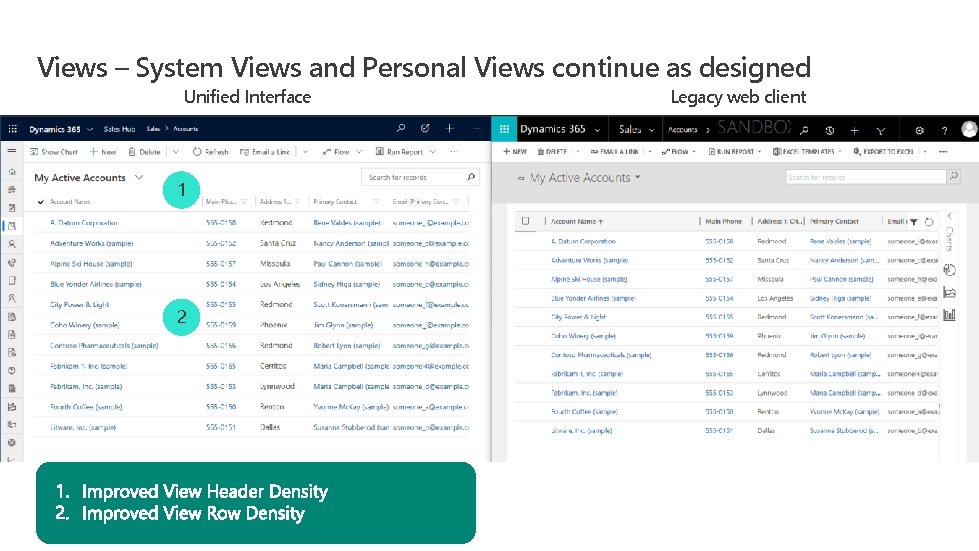The width and height of the screenshot is (979, 551).
Task: Click NEW in Legacy web client command bar
Action: click(515, 152)
